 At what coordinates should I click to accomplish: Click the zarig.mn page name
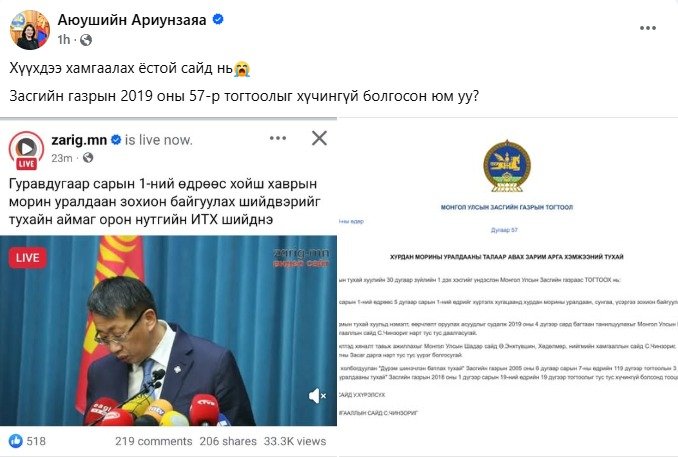(x=79, y=140)
